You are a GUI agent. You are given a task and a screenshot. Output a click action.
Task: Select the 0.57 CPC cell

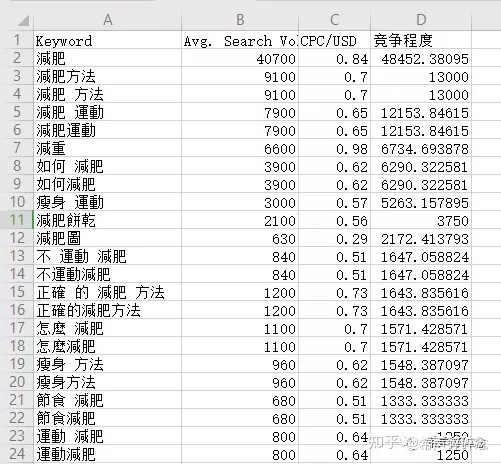[334, 202]
